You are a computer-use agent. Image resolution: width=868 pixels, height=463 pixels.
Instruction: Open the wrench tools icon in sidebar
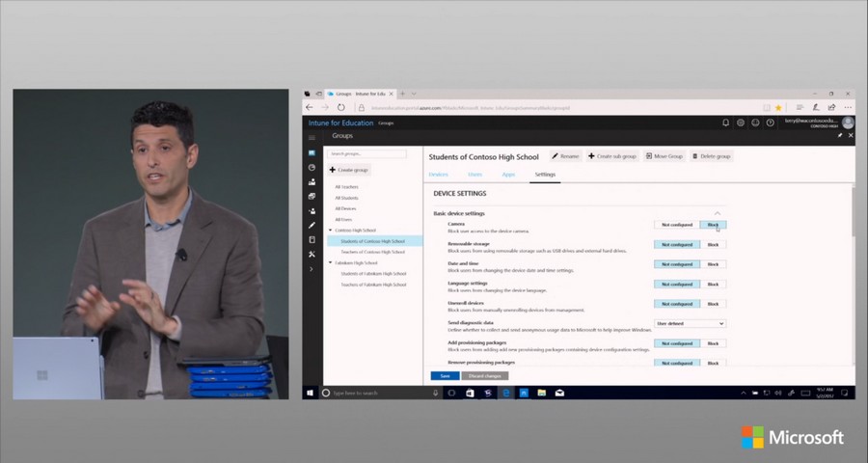312,255
